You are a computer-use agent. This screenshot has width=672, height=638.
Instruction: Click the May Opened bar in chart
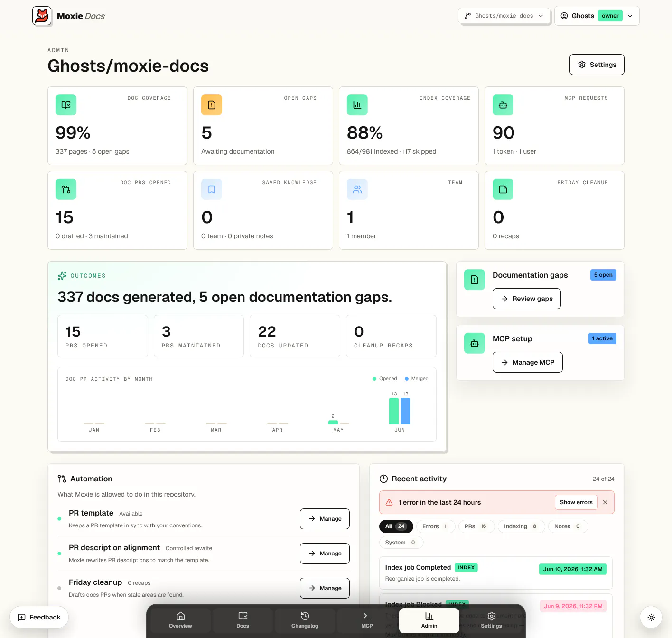[333, 422]
